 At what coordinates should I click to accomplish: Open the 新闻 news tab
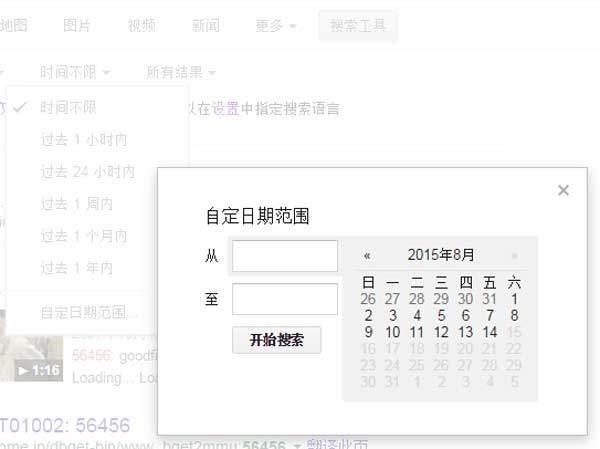[x=206, y=26]
